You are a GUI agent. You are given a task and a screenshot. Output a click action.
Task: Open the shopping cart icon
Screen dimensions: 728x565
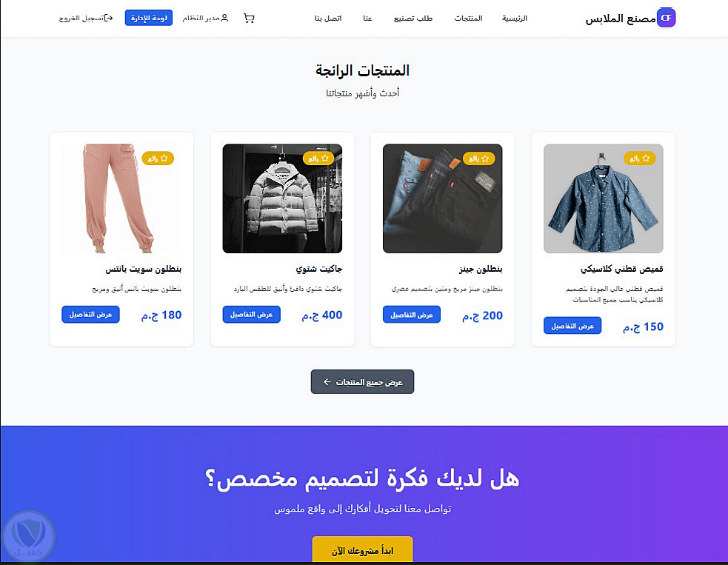[x=249, y=18]
